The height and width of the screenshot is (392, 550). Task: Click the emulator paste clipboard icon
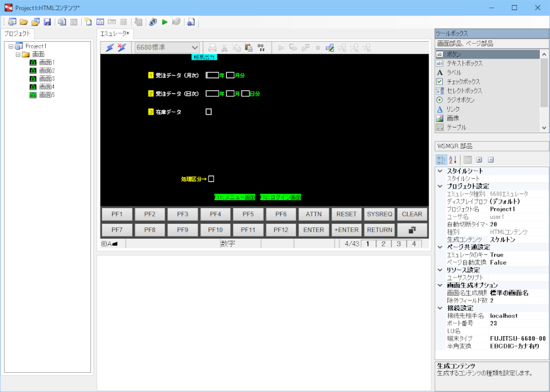(248, 47)
